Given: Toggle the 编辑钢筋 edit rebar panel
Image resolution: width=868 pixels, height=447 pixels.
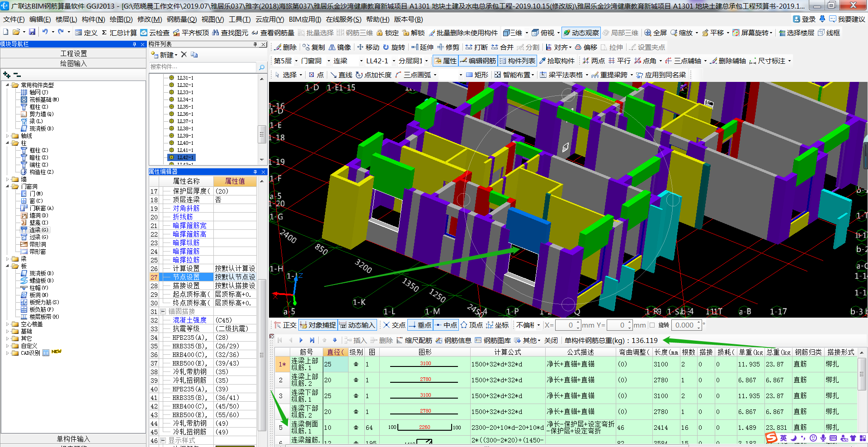Looking at the screenshot, I should (x=478, y=61).
